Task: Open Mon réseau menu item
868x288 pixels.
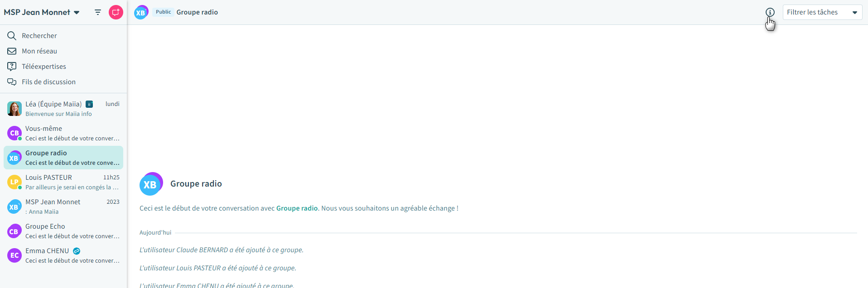Action: click(39, 51)
